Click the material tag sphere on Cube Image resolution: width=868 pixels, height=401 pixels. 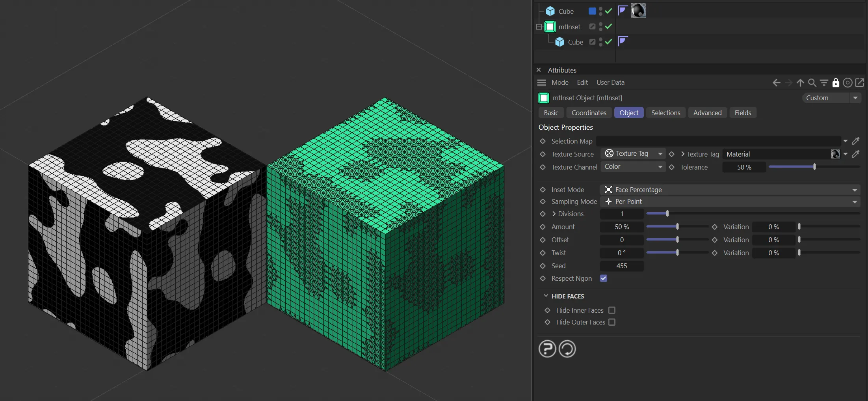pyautogui.click(x=638, y=11)
